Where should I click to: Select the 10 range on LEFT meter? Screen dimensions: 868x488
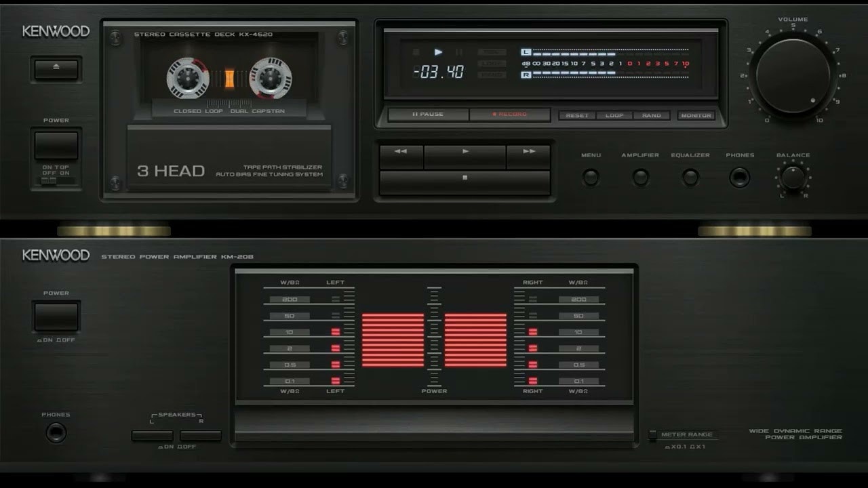(x=290, y=332)
